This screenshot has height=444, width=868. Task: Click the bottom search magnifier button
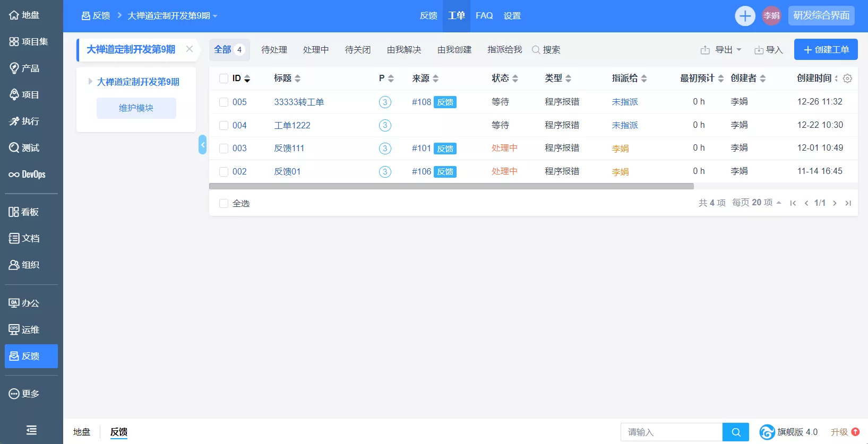pyautogui.click(x=736, y=432)
